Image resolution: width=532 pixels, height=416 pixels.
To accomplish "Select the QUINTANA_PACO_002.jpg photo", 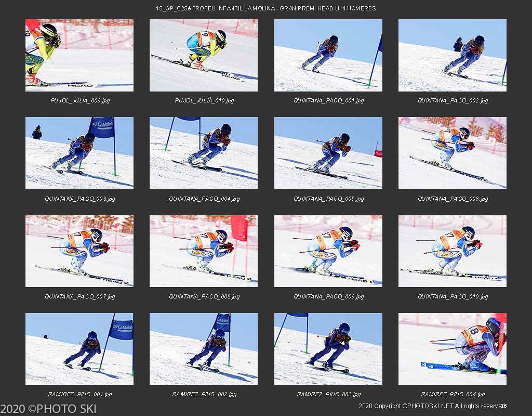I will tap(453, 55).
